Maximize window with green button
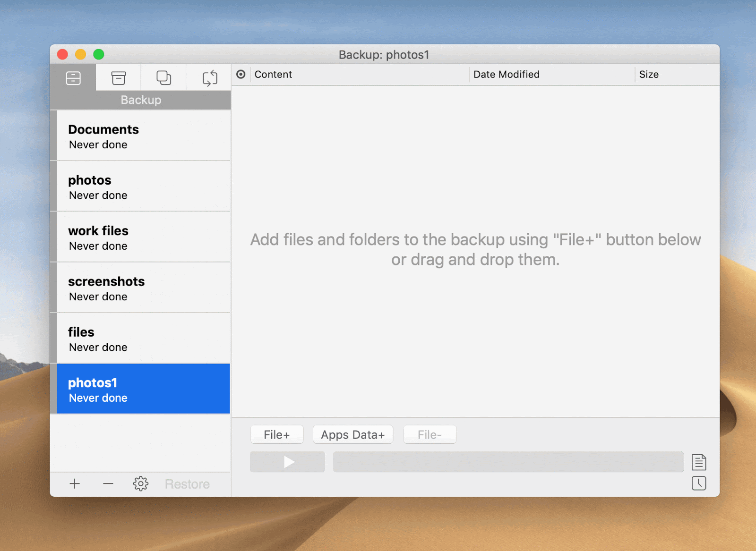 coord(99,54)
